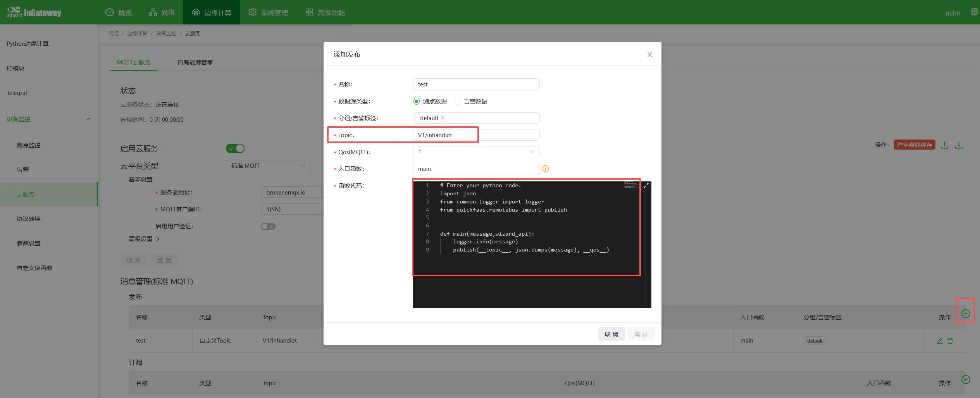Click inside the Python code editor
This screenshot has height=398, width=980.
tap(532, 245)
